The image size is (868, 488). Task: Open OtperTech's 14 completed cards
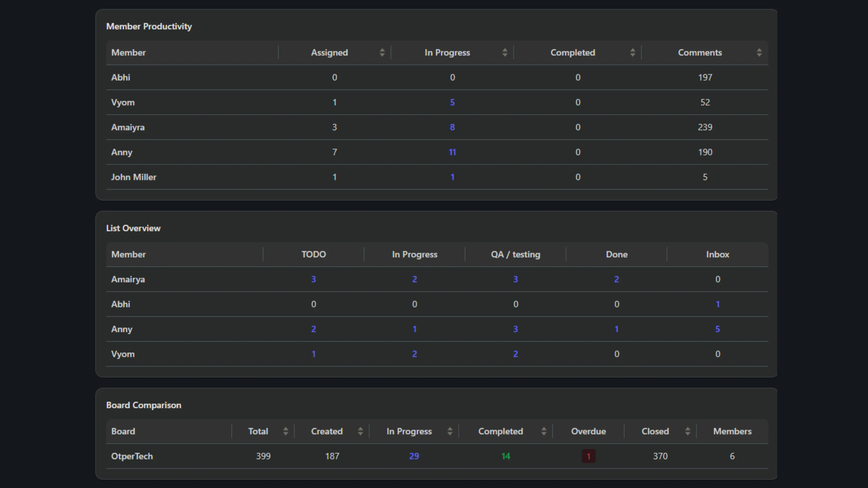point(506,456)
